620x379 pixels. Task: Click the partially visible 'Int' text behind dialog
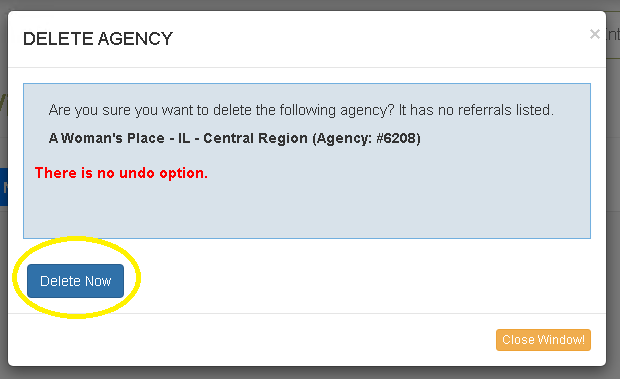coord(613,34)
